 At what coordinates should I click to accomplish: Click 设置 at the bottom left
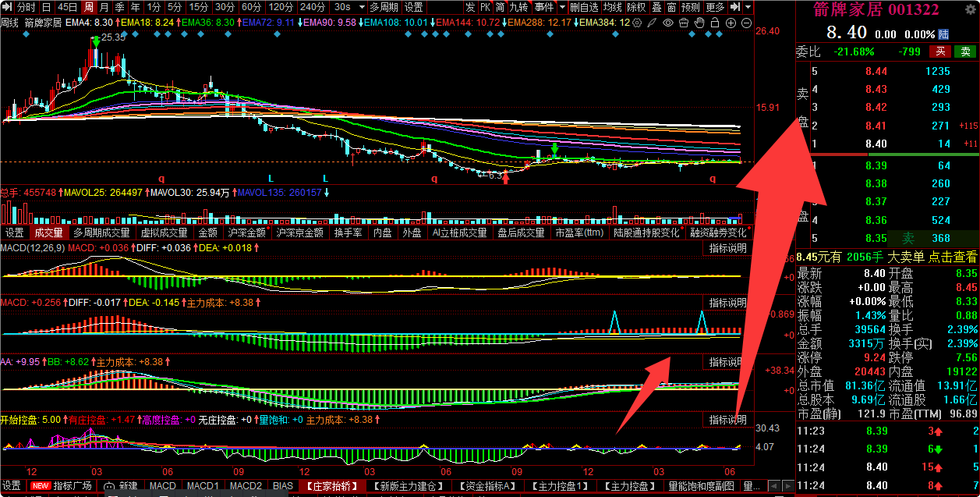tap(12, 486)
